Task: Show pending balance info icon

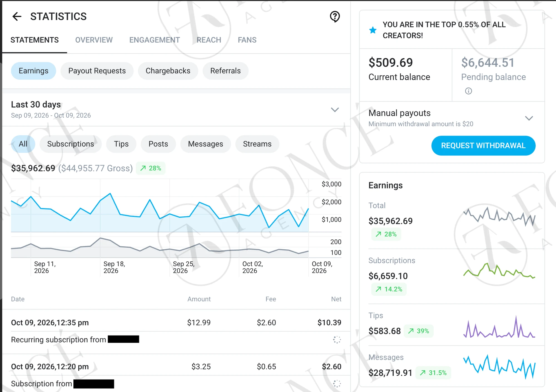Action: tap(468, 91)
